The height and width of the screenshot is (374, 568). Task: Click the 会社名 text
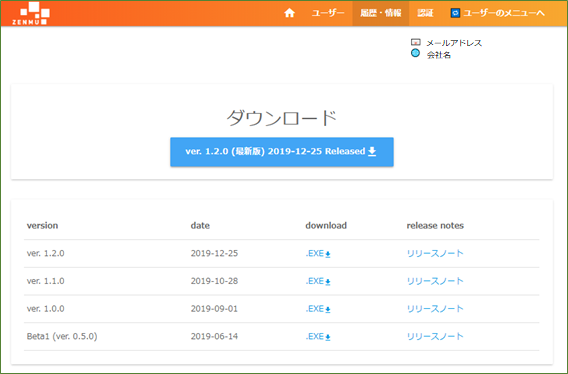(439, 55)
